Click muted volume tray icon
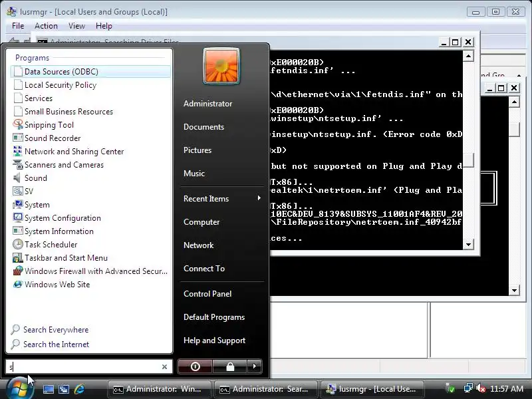 coord(481,388)
